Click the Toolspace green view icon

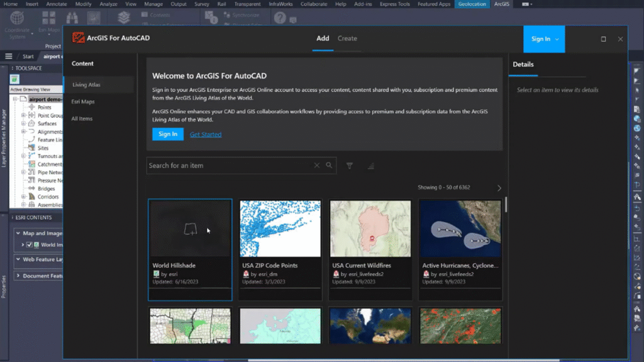tap(14, 79)
